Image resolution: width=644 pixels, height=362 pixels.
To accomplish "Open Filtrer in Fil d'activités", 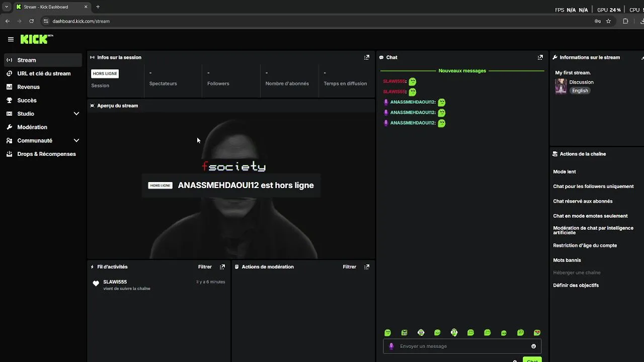I will (205, 267).
